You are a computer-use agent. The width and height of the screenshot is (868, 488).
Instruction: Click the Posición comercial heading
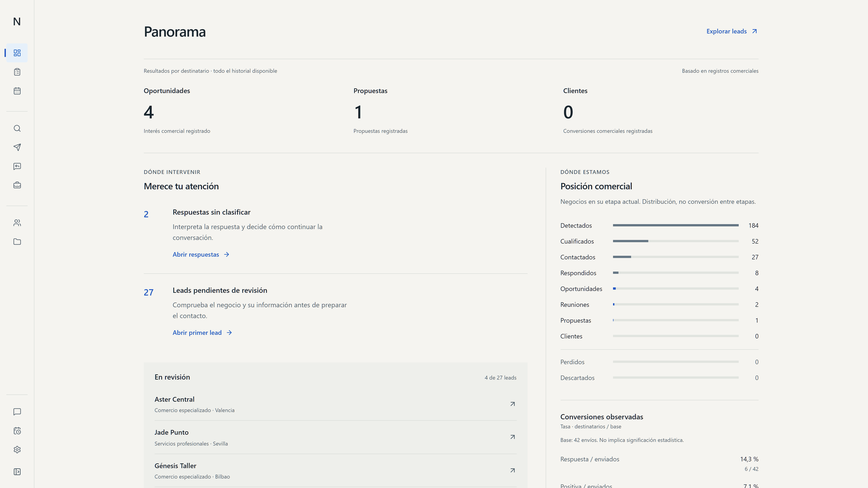pyautogui.click(x=596, y=186)
